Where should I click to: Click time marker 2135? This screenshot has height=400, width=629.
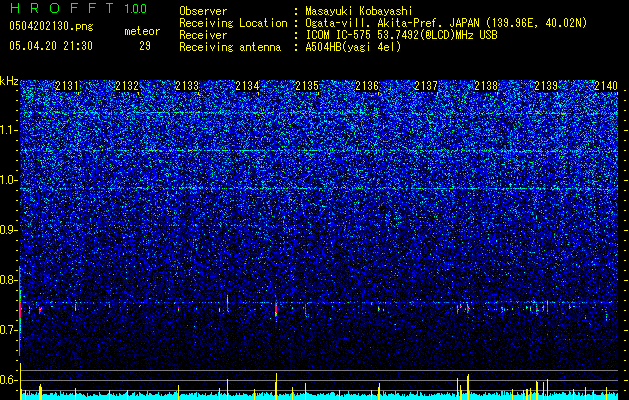[x=307, y=86]
